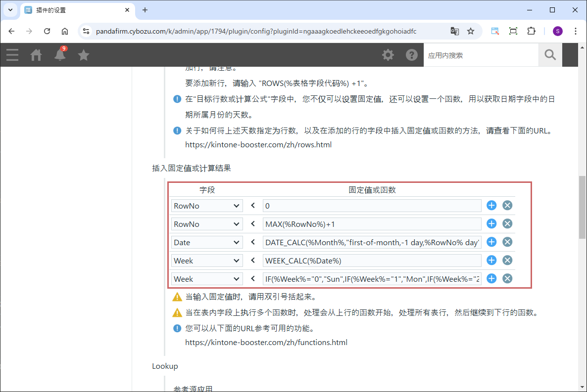The height and width of the screenshot is (392, 587).
Task: Open the notifications bell
Action: 60,55
